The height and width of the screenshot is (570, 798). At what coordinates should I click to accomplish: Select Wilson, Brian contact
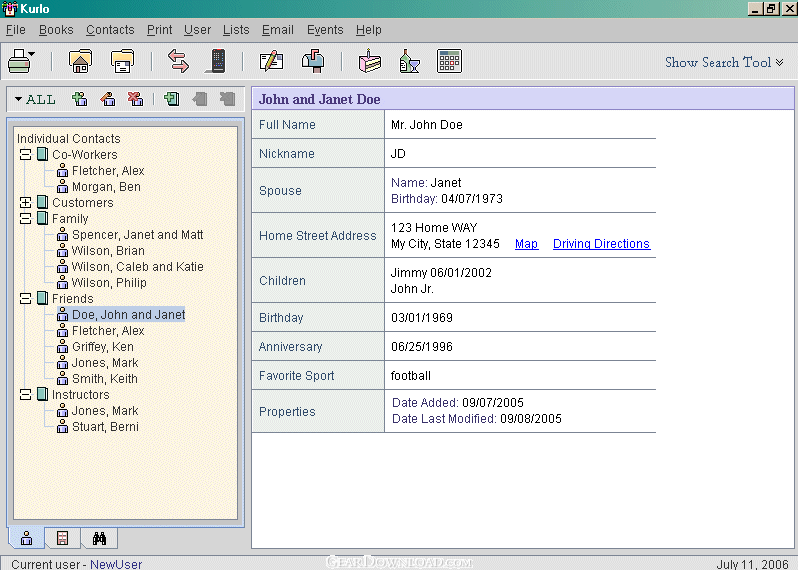(x=108, y=251)
